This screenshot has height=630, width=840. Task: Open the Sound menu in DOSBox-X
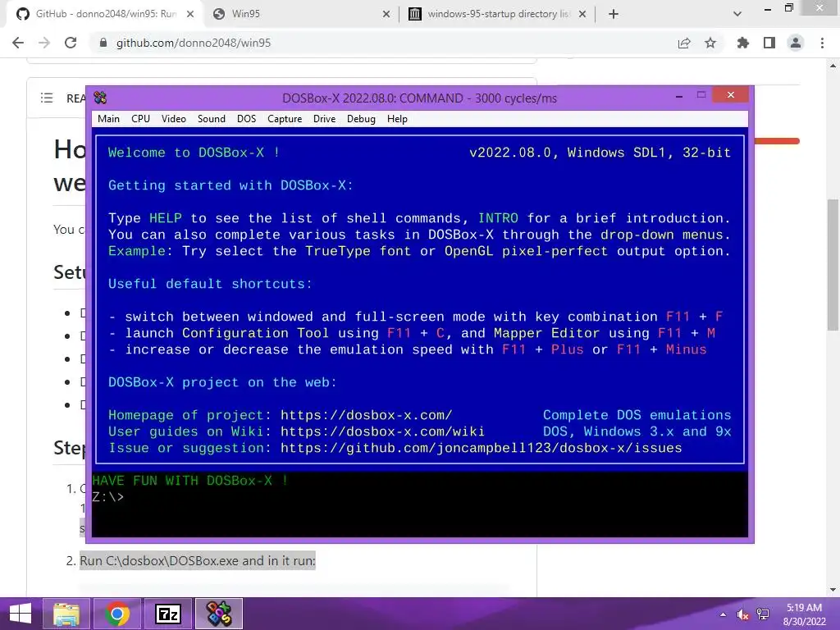pyautogui.click(x=211, y=119)
